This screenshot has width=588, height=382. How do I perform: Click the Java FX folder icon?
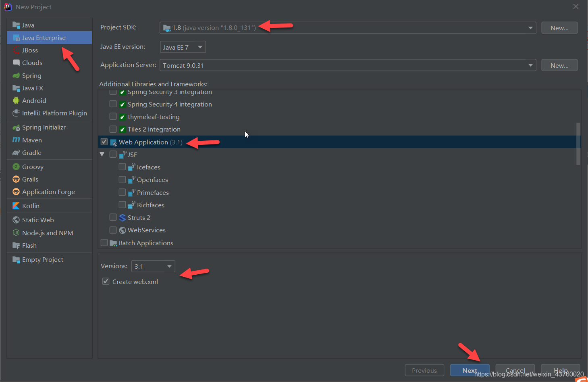tap(16, 88)
